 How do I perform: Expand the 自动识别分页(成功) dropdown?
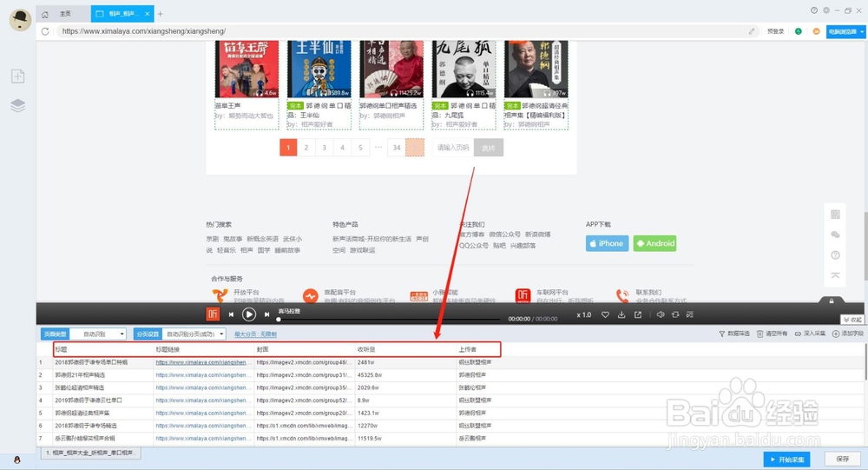coord(194,334)
